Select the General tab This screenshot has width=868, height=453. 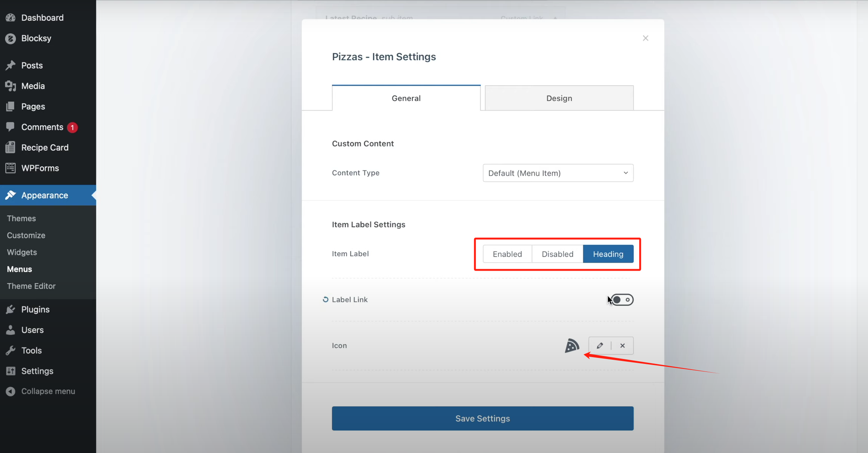coord(406,98)
